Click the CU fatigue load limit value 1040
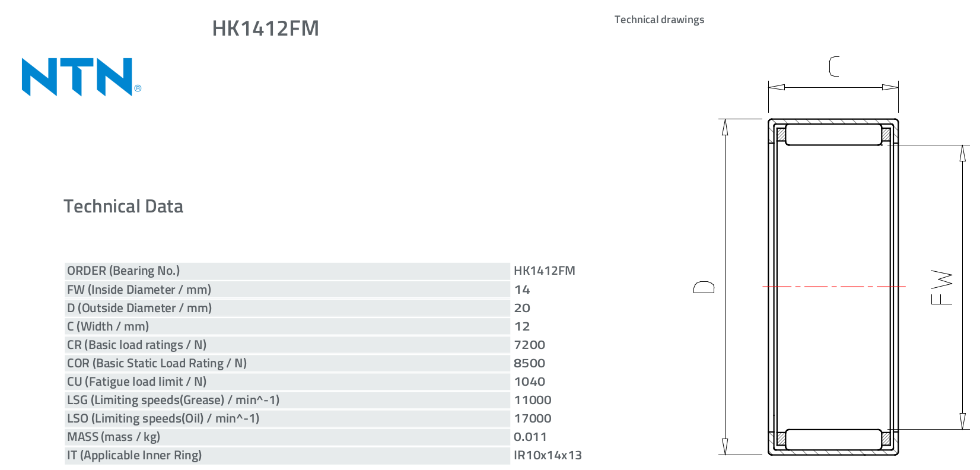The image size is (980, 470). 529,382
